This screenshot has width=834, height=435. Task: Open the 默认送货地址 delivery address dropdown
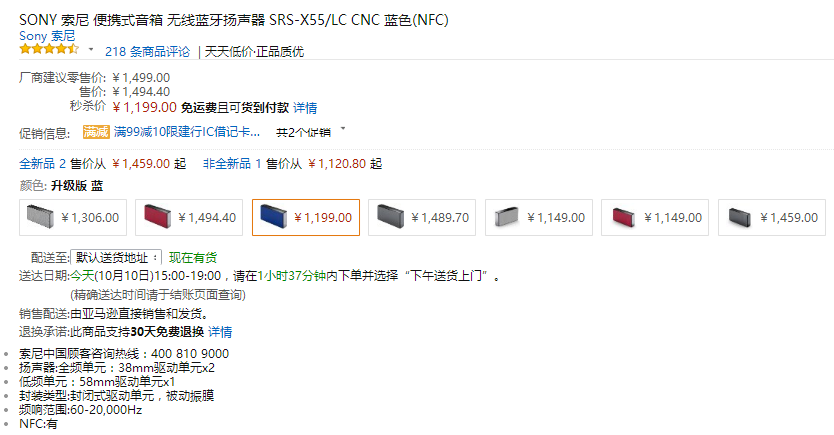click(116, 258)
